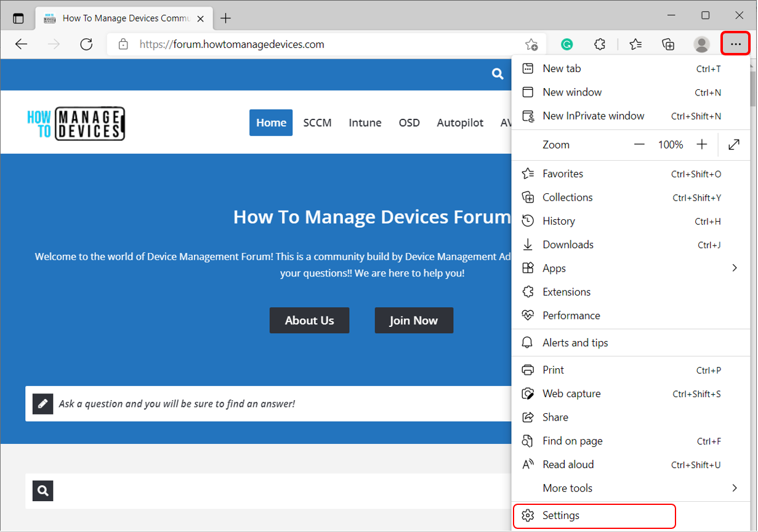The width and height of the screenshot is (758, 532).
Task: Increase zoom level with plus
Action: coord(702,145)
